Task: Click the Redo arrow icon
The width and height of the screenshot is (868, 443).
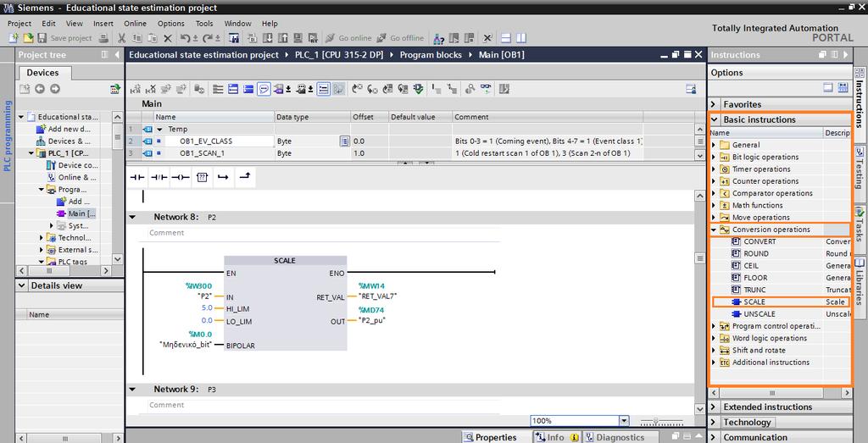Action: (x=209, y=38)
